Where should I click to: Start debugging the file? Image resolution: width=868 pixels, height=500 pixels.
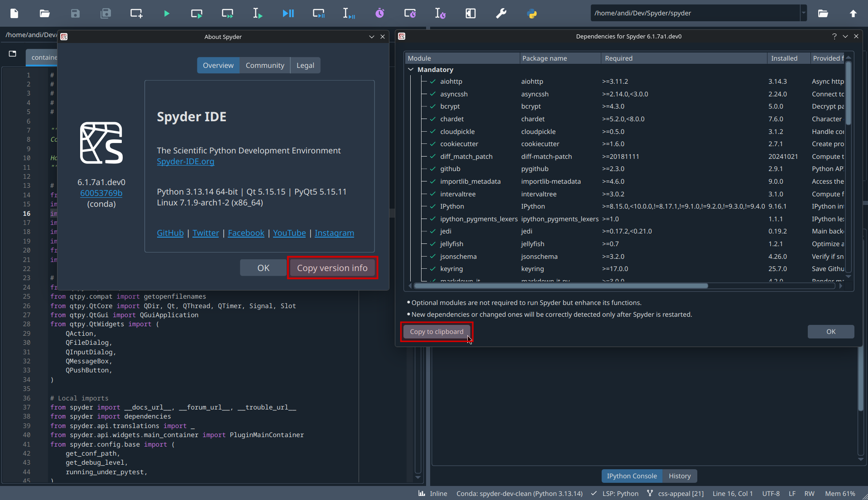point(288,14)
